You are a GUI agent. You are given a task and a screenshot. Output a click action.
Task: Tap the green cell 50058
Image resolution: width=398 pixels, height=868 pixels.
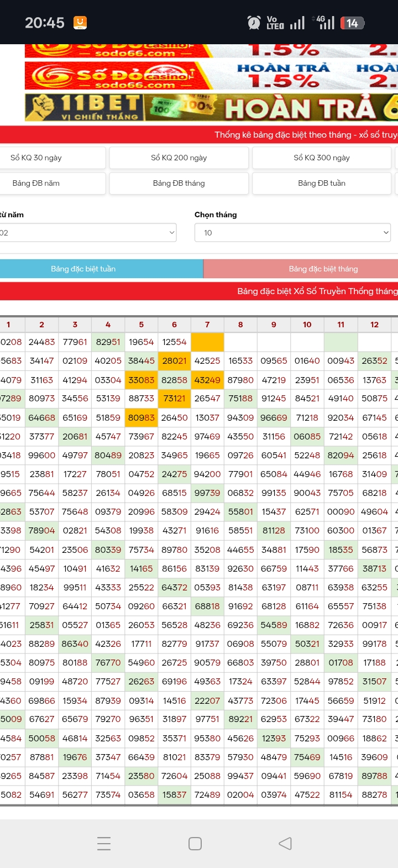[x=41, y=738]
